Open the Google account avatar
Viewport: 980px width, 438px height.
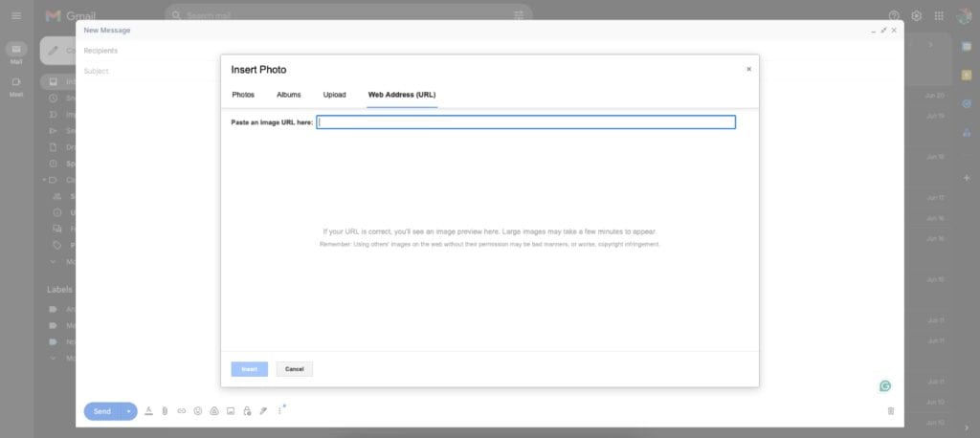click(x=964, y=15)
